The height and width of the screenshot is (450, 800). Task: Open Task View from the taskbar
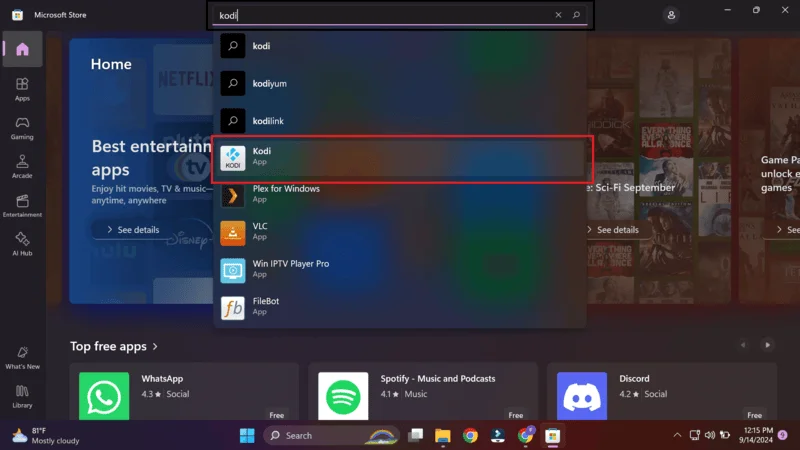(x=415, y=435)
